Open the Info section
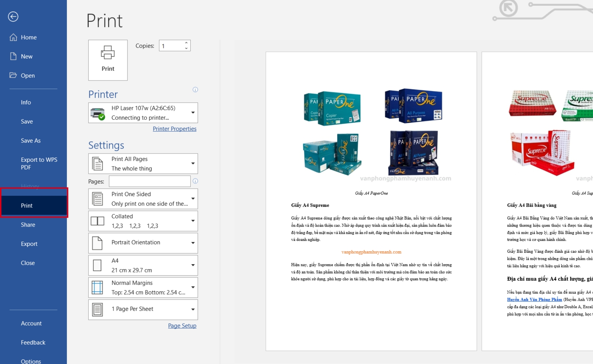This screenshot has width=593, height=364. click(33, 102)
